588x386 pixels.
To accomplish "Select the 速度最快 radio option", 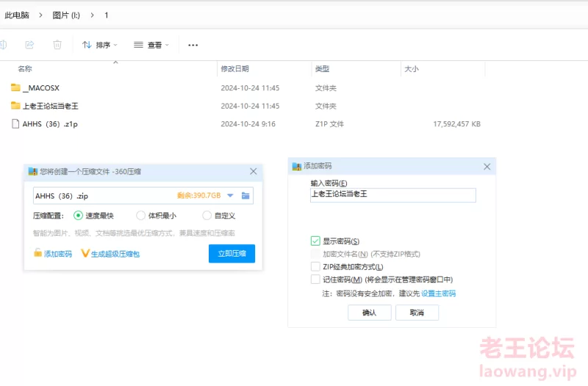I will (79, 215).
